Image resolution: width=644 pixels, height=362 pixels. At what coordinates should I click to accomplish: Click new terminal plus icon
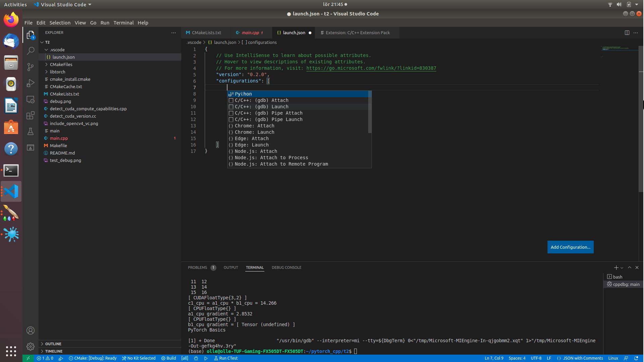616,267
